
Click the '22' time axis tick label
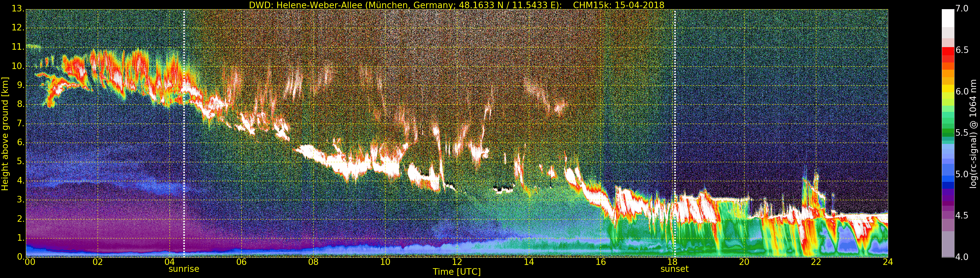816,262
